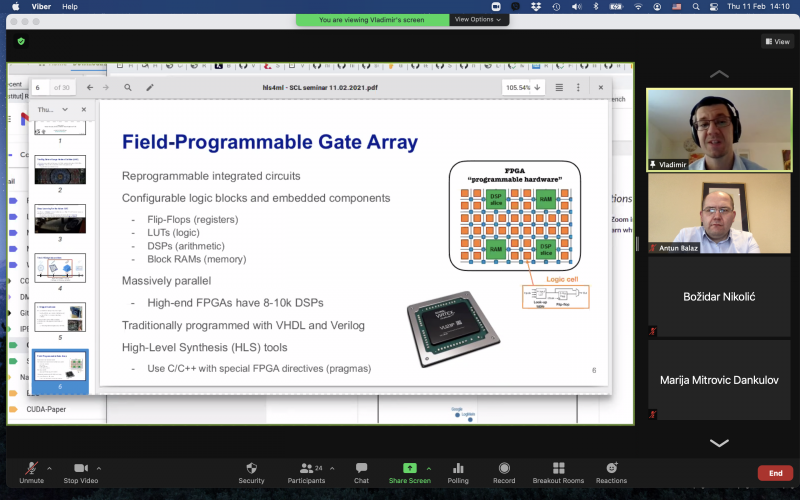The width and height of the screenshot is (800, 500).
Task: Select Marija Mitrovic Dankulov's participant tile
Action: [x=719, y=380]
